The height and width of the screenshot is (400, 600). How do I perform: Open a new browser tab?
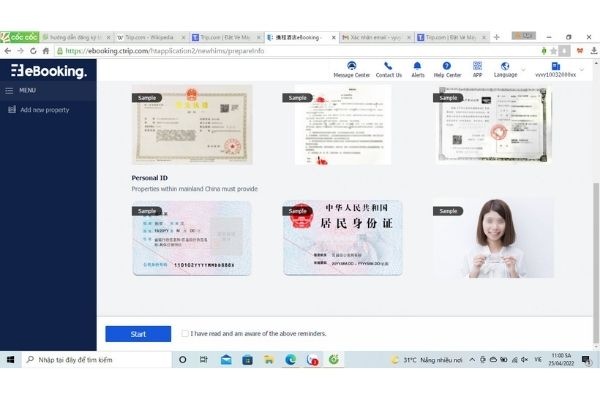(x=496, y=37)
